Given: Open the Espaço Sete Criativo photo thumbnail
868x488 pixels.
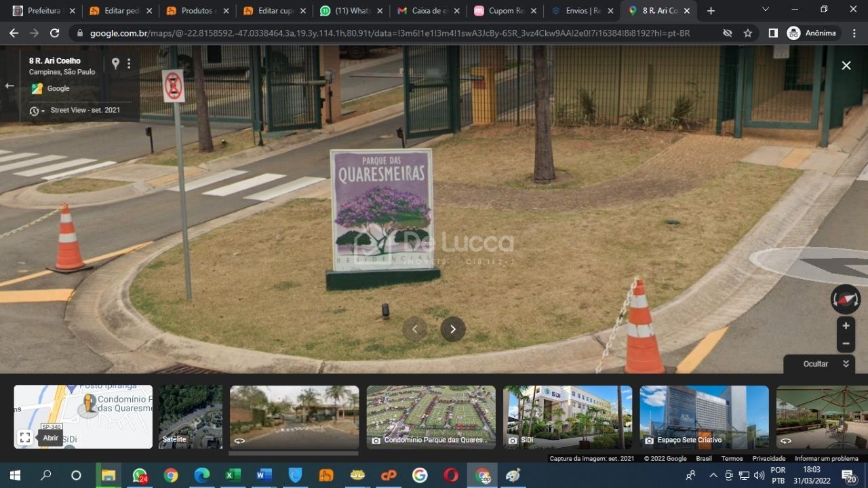Looking at the screenshot, I should [704, 417].
